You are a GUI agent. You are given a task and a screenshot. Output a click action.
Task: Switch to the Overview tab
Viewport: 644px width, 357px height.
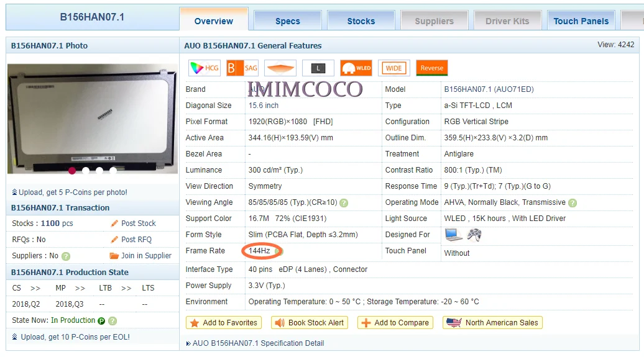click(x=214, y=20)
